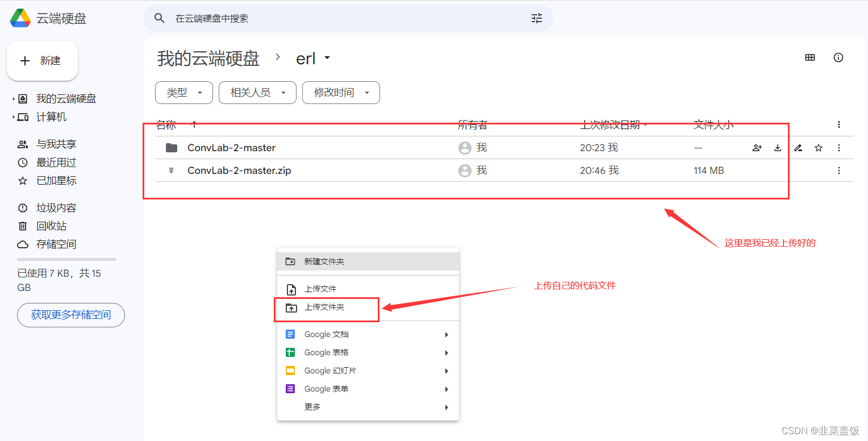Click the search magnifier icon
868x441 pixels.
coord(160,18)
